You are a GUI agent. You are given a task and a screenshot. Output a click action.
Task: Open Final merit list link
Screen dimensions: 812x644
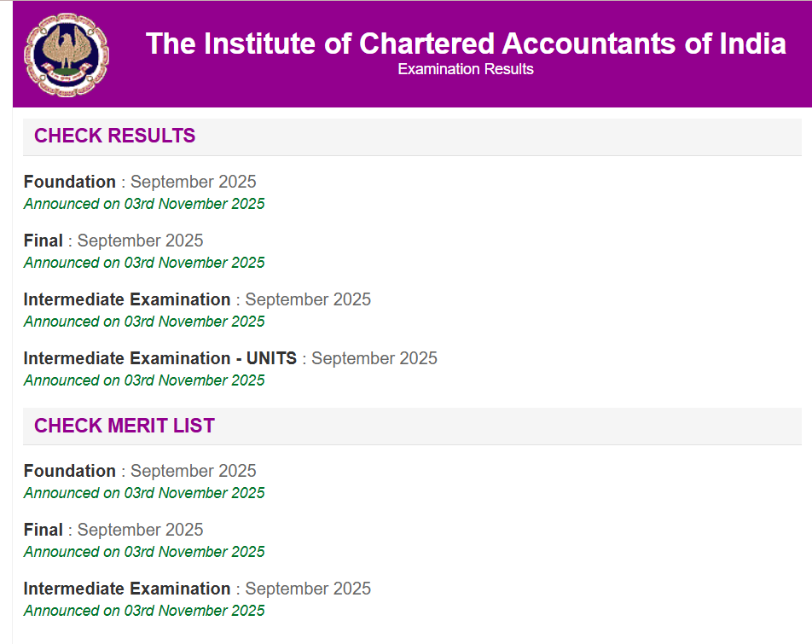coord(43,530)
